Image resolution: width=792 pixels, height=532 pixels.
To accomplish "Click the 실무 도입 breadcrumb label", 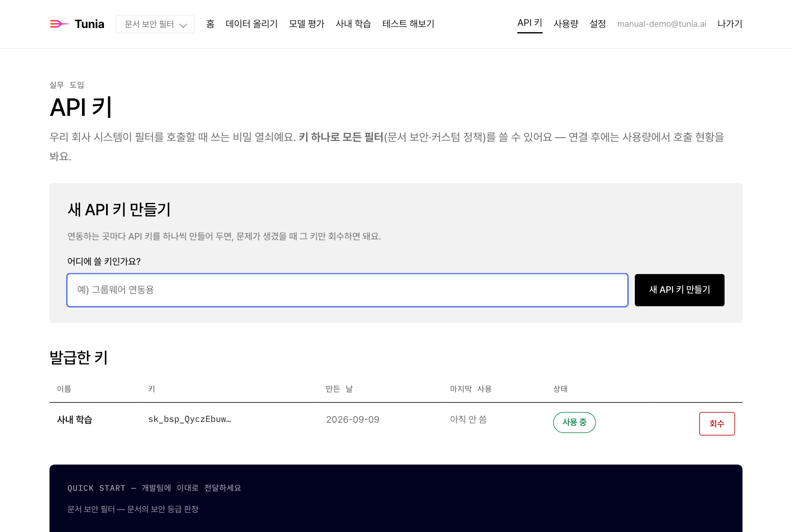I will pyautogui.click(x=67, y=85).
